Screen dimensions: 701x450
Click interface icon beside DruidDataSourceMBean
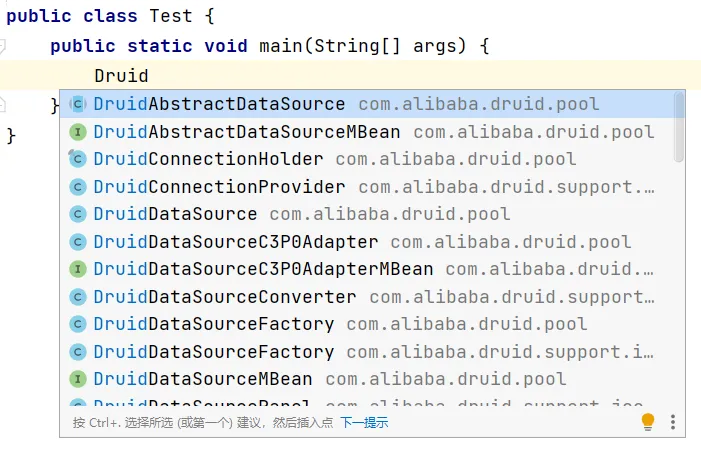tap(77, 379)
